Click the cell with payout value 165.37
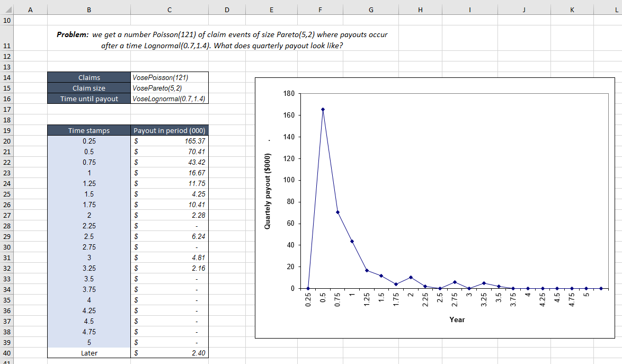Screen dimensions: 622x364 [x=169, y=141]
